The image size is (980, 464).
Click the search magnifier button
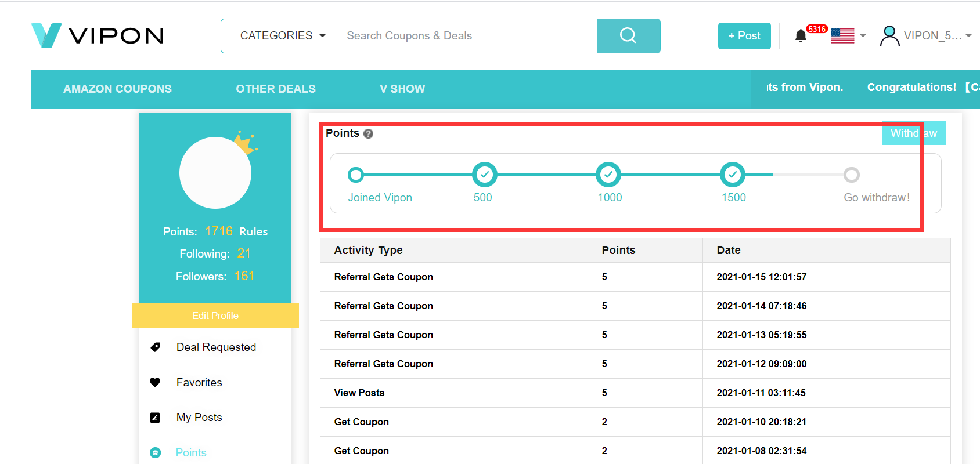pyautogui.click(x=628, y=36)
